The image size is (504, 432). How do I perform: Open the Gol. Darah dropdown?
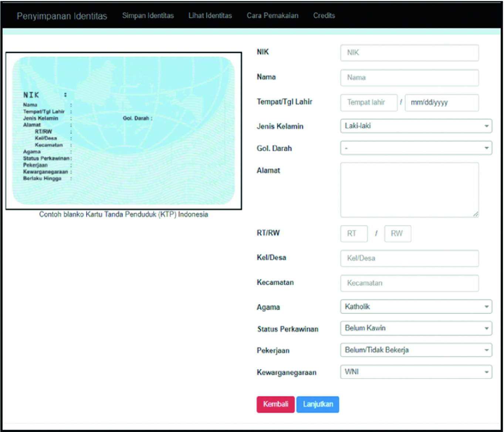(x=416, y=148)
